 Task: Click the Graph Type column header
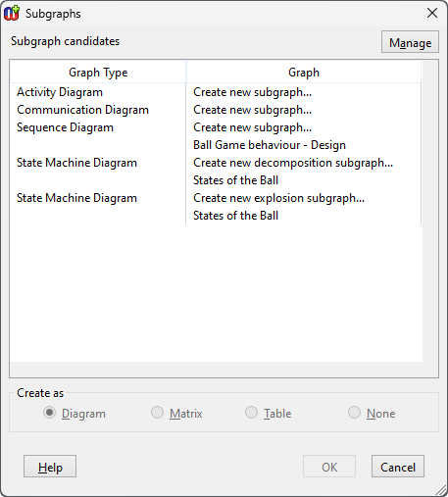click(x=98, y=73)
